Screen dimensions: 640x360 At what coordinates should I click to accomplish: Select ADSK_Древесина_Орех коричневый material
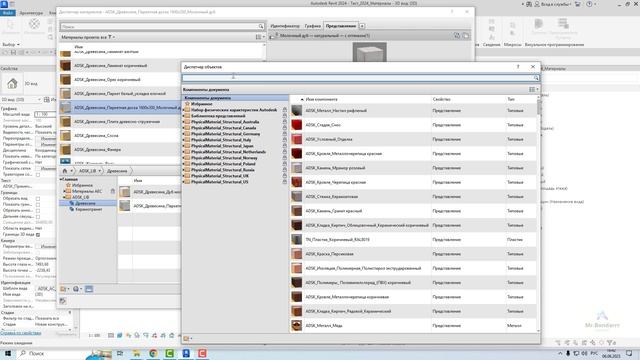[119, 80]
